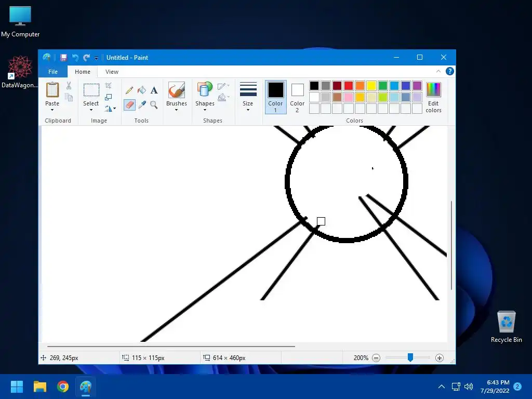The image size is (532, 399).
Task: Click the Resize icon in Image group
Action: pyautogui.click(x=108, y=97)
